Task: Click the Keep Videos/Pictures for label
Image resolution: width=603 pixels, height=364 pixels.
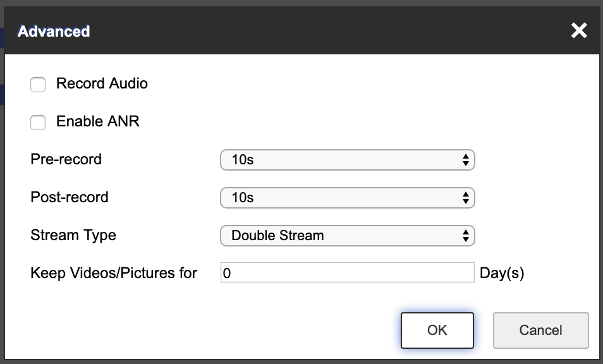Action: (114, 273)
